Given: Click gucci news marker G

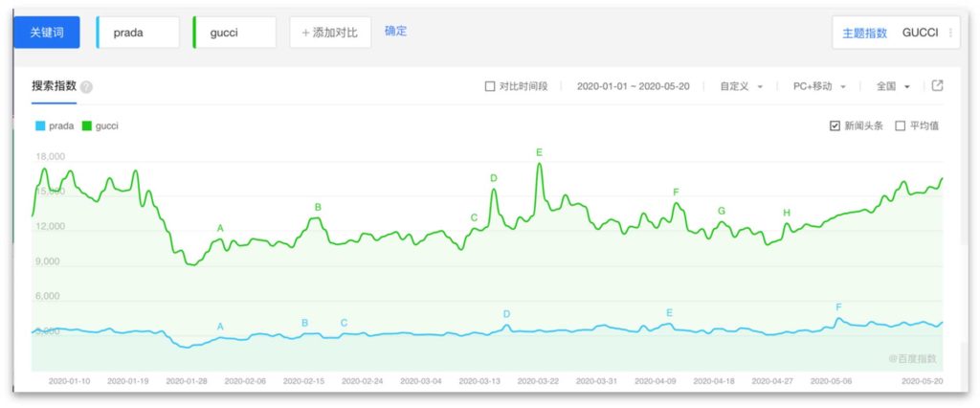Looking at the screenshot, I should [722, 211].
